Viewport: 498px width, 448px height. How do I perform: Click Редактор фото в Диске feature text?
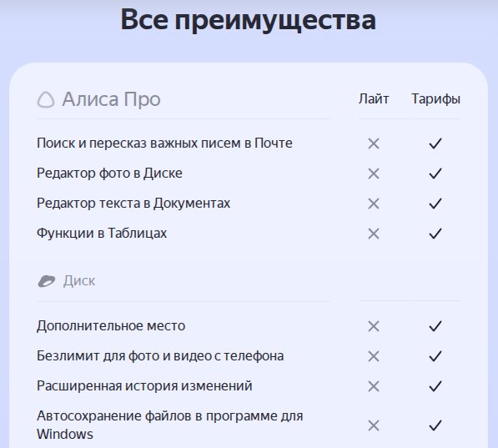tap(109, 174)
